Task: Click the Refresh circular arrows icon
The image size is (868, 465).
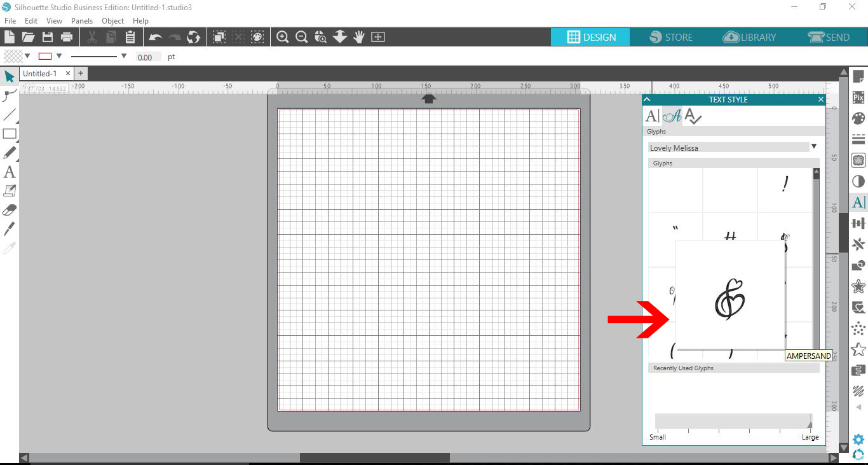Action: pos(194,37)
